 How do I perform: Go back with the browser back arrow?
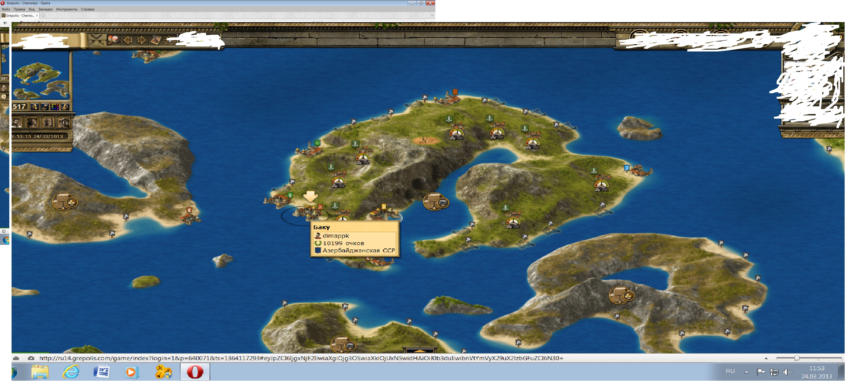pyautogui.click(x=5, y=23)
